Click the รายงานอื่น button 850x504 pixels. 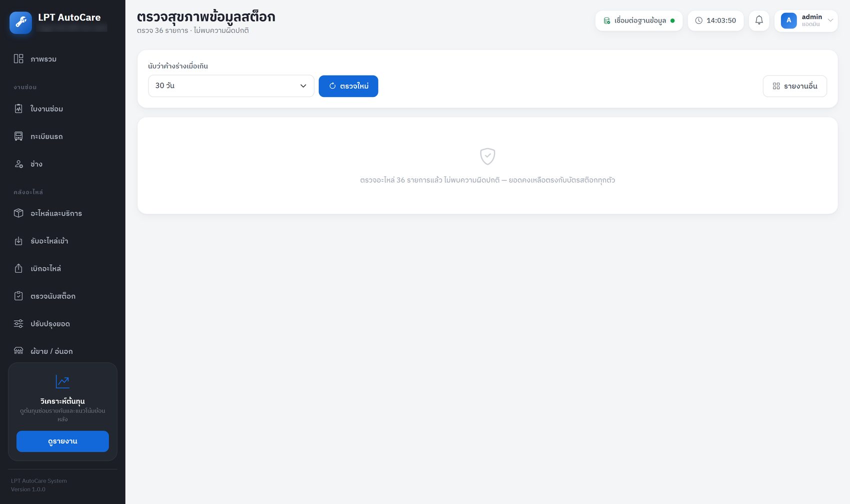pyautogui.click(x=794, y=86)
